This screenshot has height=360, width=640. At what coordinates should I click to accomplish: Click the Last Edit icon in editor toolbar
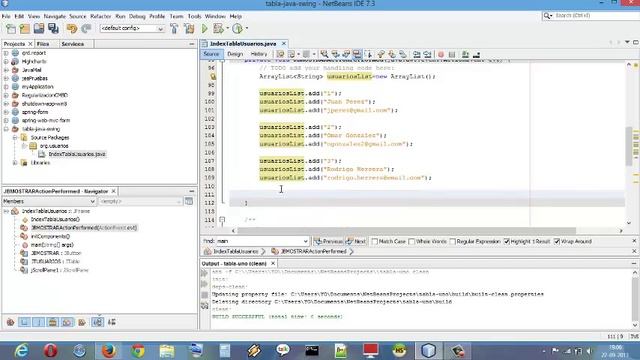coord(280,54)
